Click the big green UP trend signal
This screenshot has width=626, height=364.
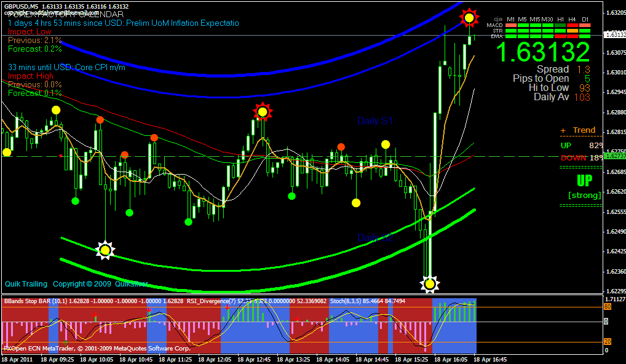584,181
